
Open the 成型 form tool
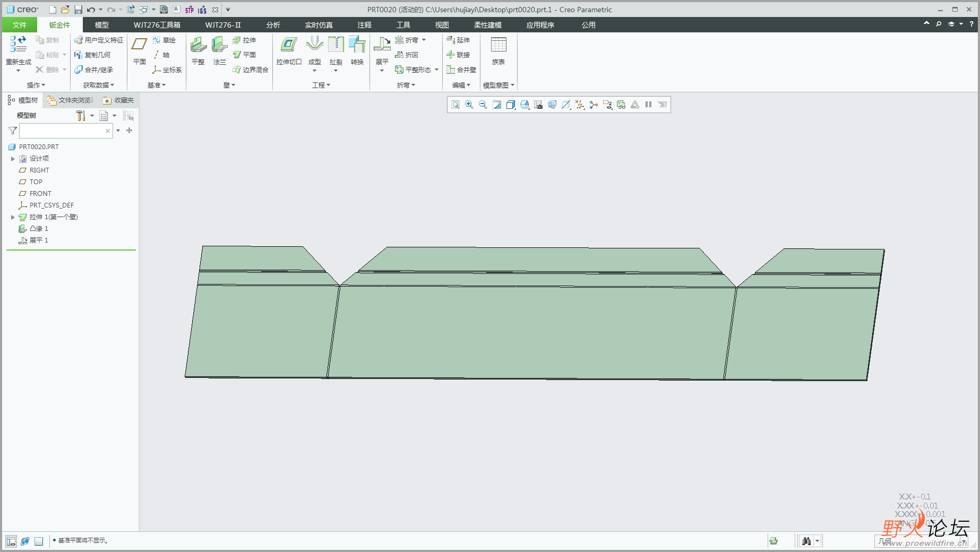tap(315, 54)
